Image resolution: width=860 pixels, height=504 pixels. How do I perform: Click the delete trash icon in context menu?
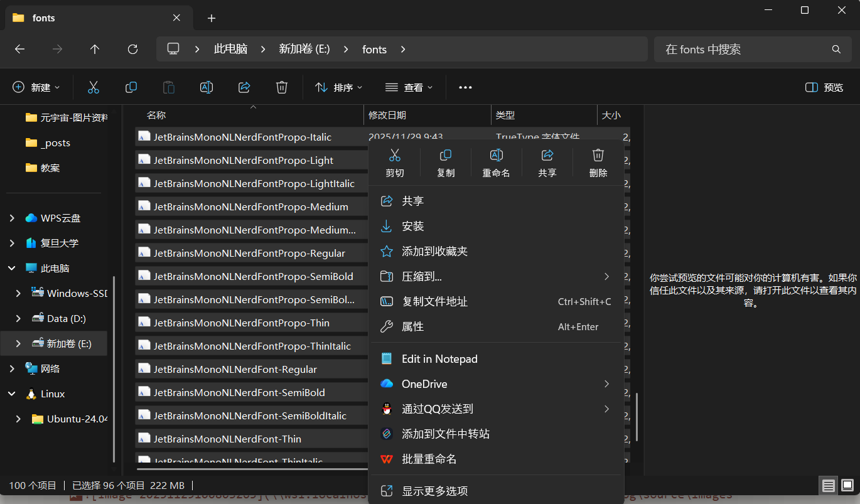coord(598,161)
